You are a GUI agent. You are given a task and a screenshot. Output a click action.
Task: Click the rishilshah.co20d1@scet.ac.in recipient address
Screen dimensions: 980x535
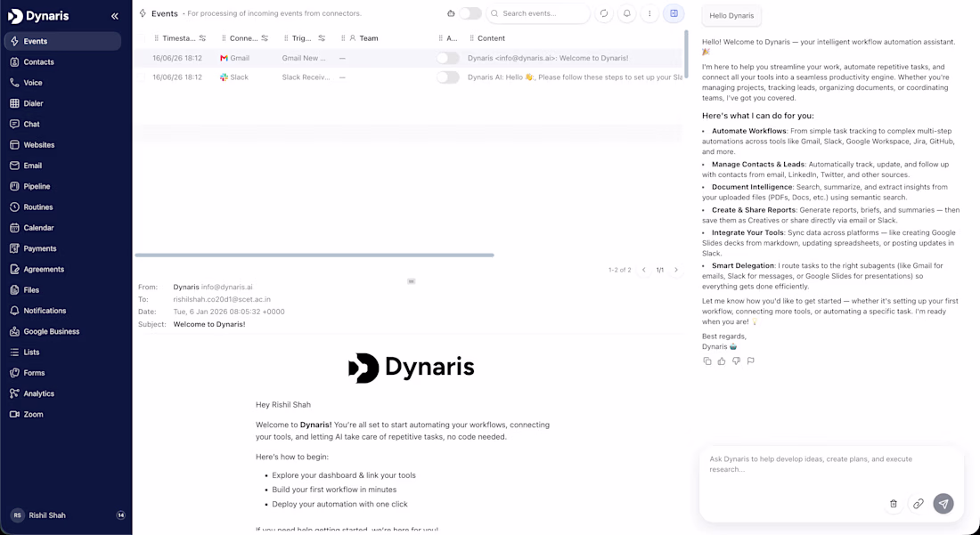[x=222, y=299]
